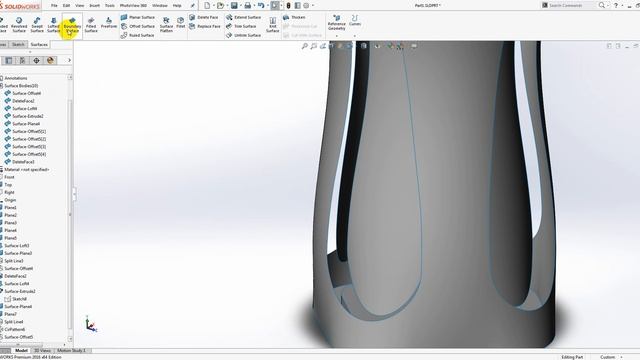Select the Swept Surface tool
The image size is (640, 360).
click(x=37, y=25)
